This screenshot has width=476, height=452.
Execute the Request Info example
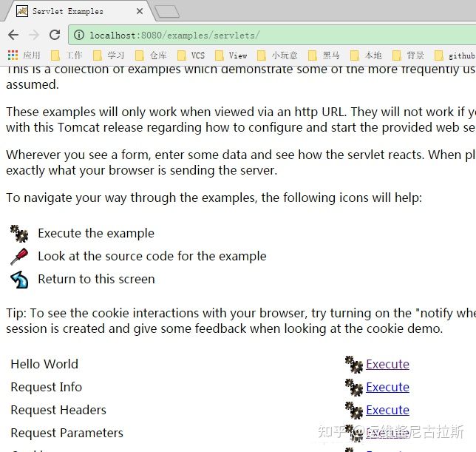tap(387, 387)
